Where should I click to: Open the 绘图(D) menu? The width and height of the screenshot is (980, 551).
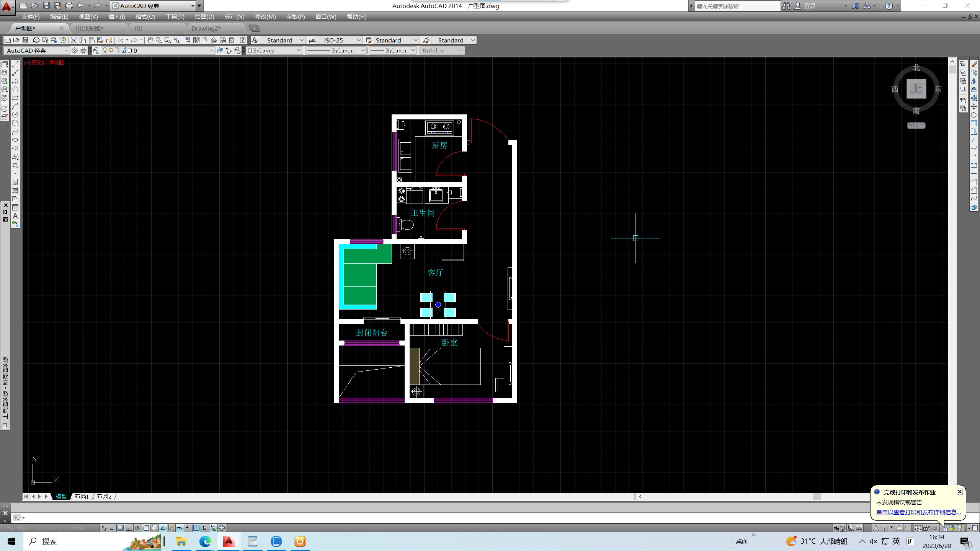[204, 17]
